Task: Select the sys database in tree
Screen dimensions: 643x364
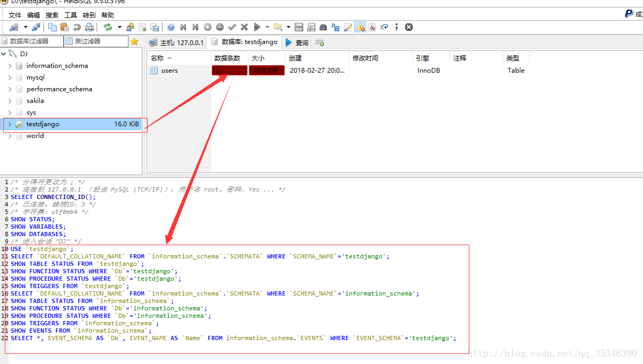Action: pos(31,112)
